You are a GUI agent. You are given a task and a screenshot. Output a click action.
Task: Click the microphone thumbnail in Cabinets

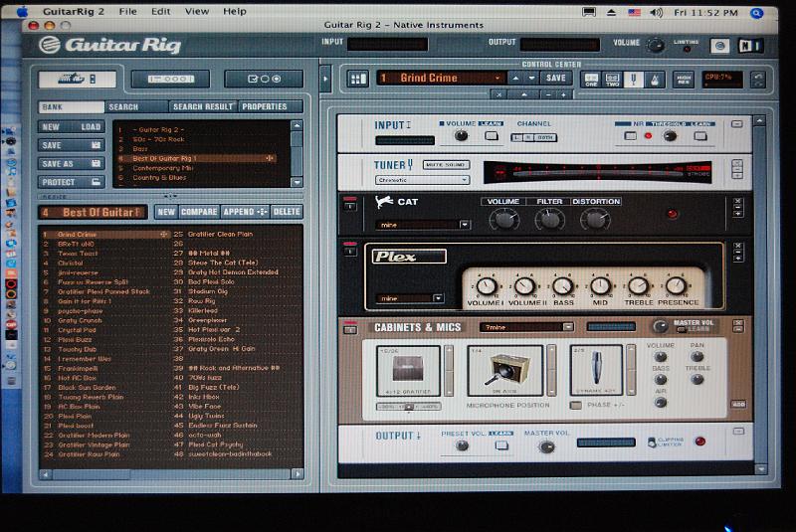click(x=597, y=370)
